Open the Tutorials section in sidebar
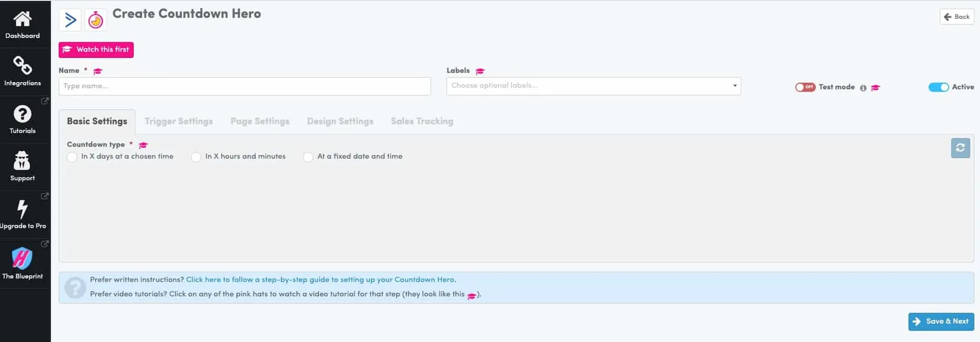 pyautogui.click(x=23, y=119)
